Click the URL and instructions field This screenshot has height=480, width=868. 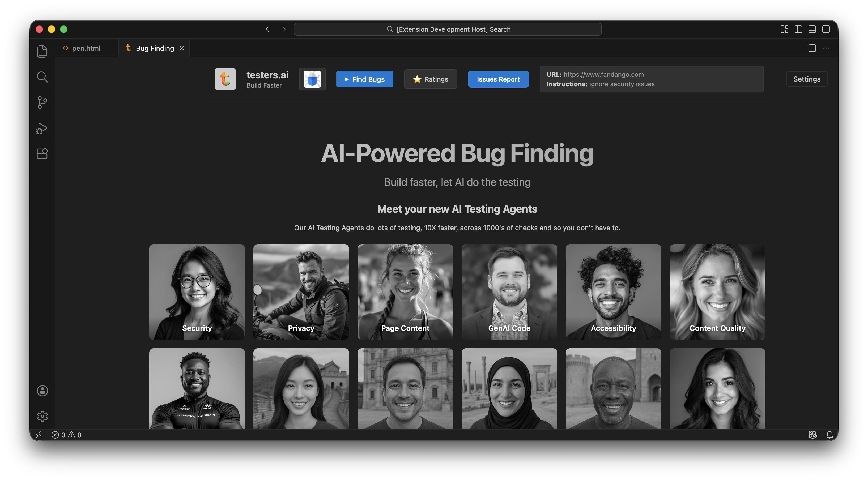(x=651, y=79)
